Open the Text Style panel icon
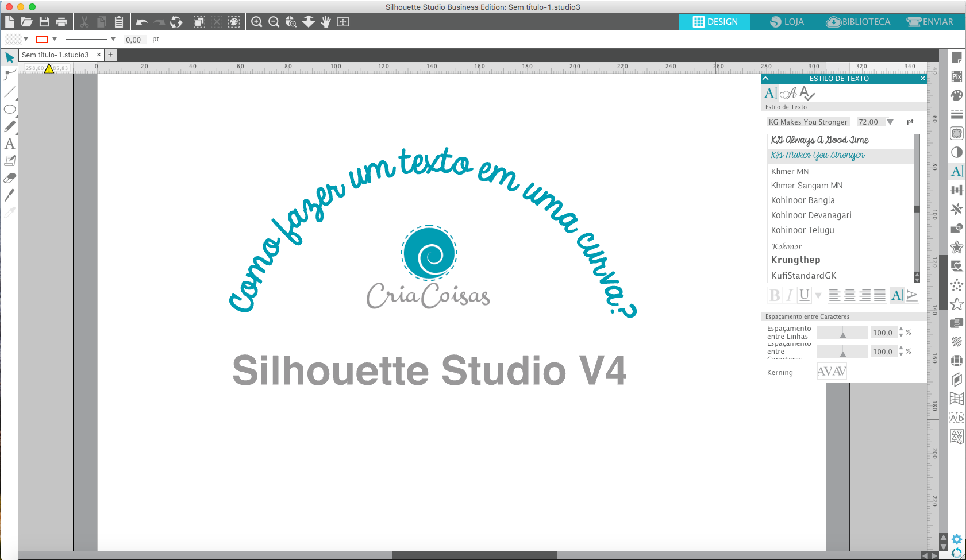 (957, 171)
